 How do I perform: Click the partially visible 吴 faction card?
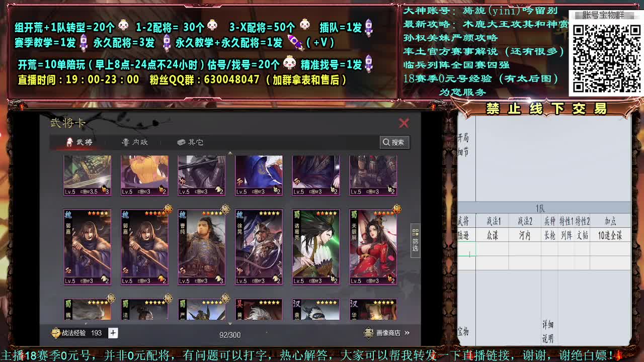point(259,309)
